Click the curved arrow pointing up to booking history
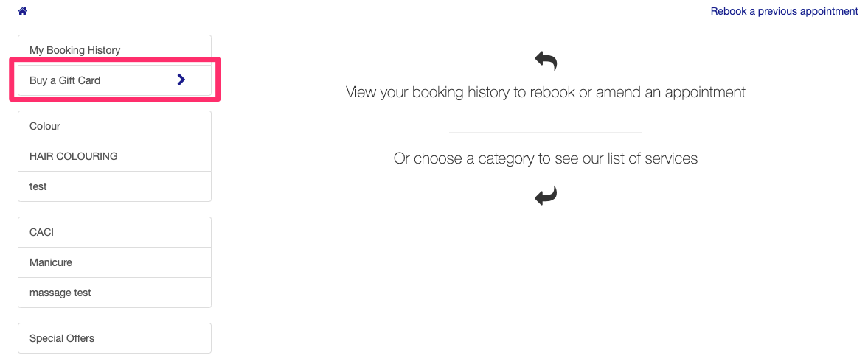The image size is (868, 364). coord(546,61)
